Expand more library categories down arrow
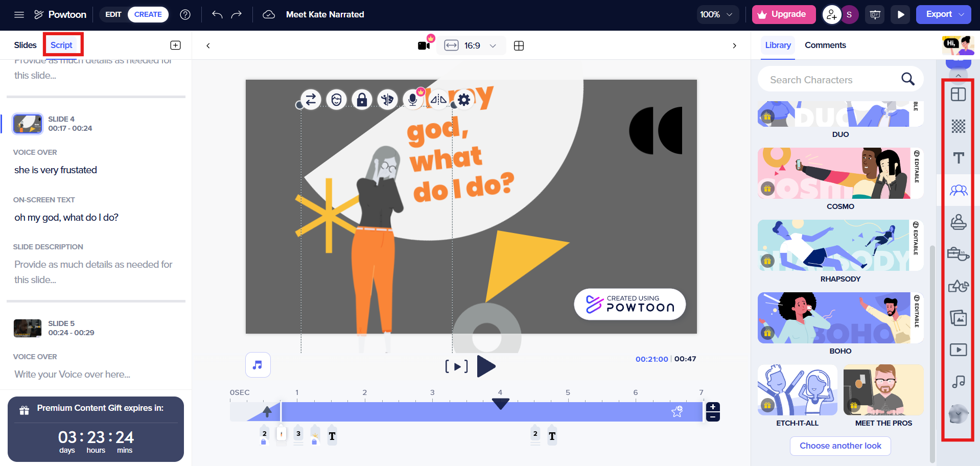Screen dimensions: 980x466 click(958, 414)
